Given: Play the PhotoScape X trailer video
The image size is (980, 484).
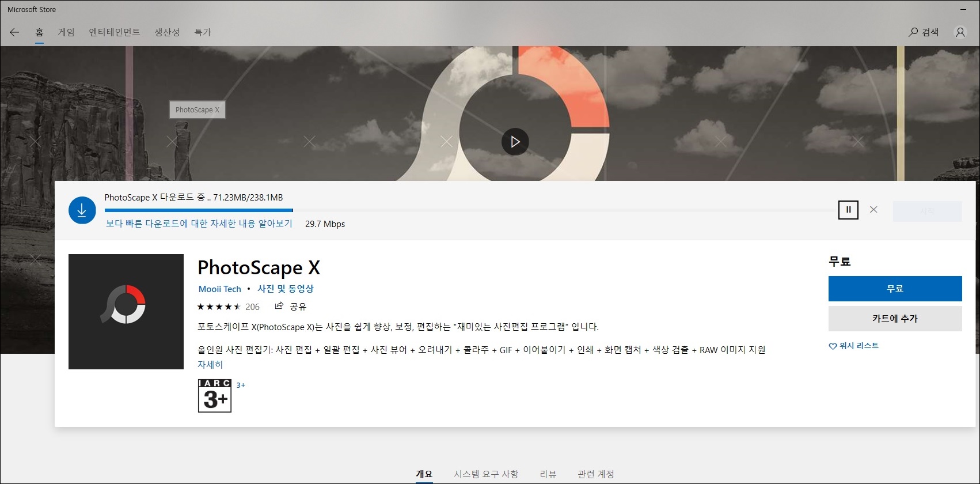Looking at the screenshot, I should point(515,142).
